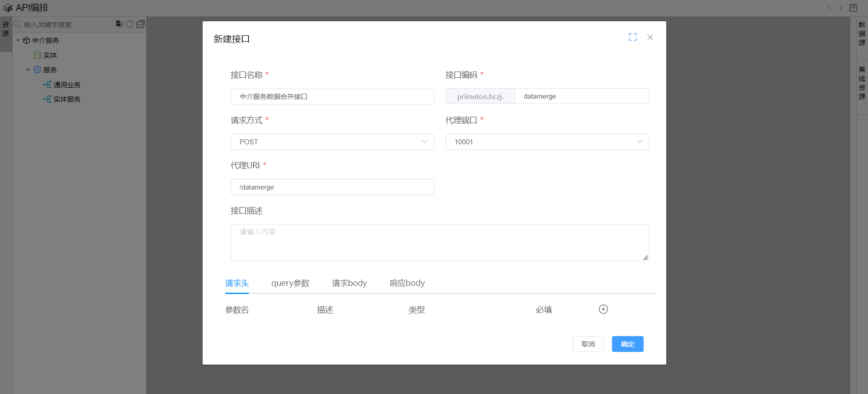
Task: Click the back arrow at top right
Action: tap(829, 8)
